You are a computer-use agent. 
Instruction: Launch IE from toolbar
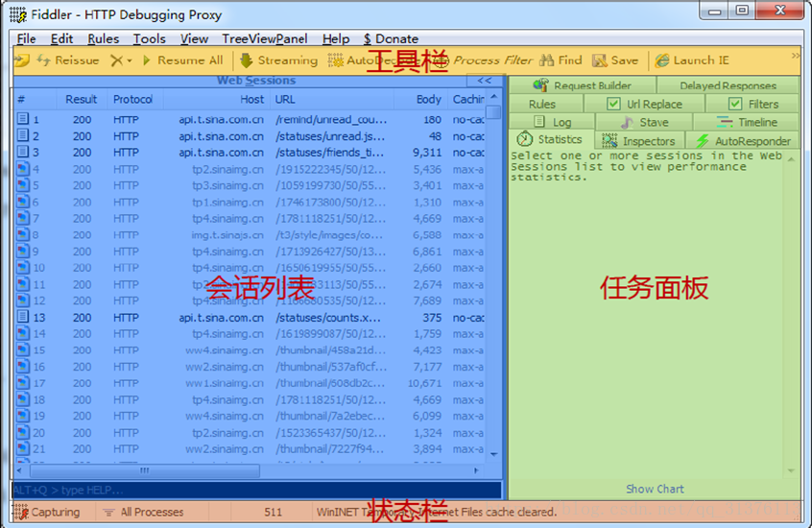692,60
